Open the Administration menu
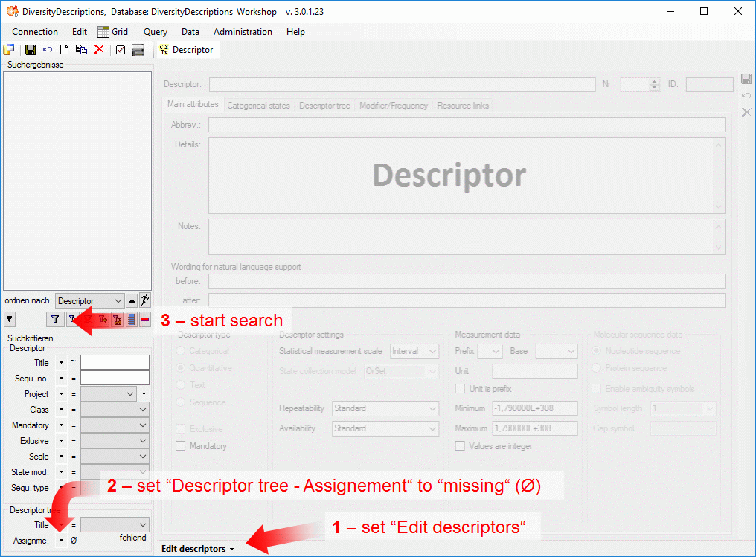 click(x=243, y=32)
